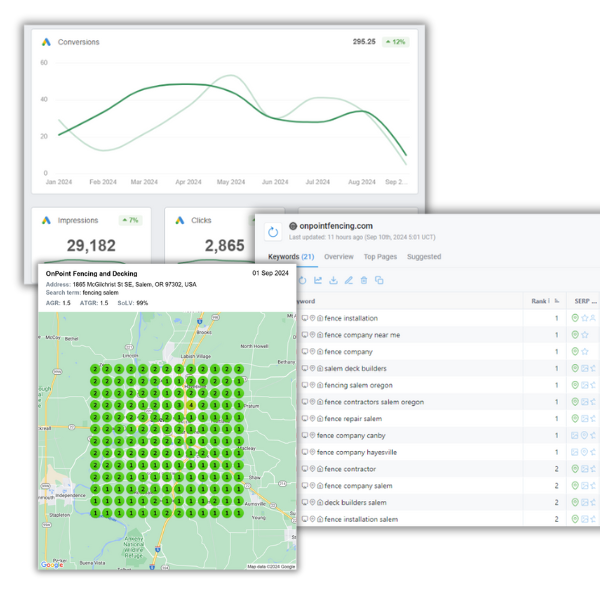Click the Google Ads logo beside Conversions

tap(46, 42)
